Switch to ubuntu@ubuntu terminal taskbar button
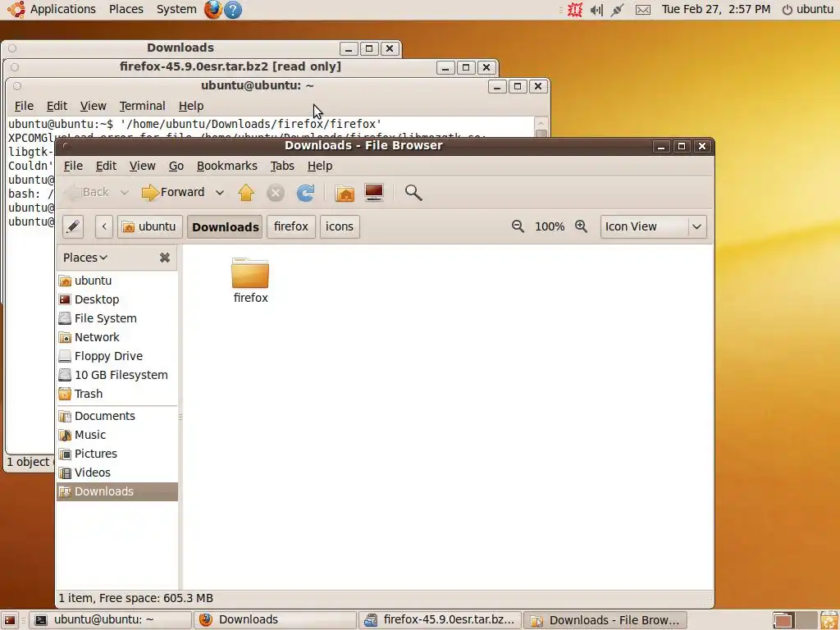 (110, 620)
